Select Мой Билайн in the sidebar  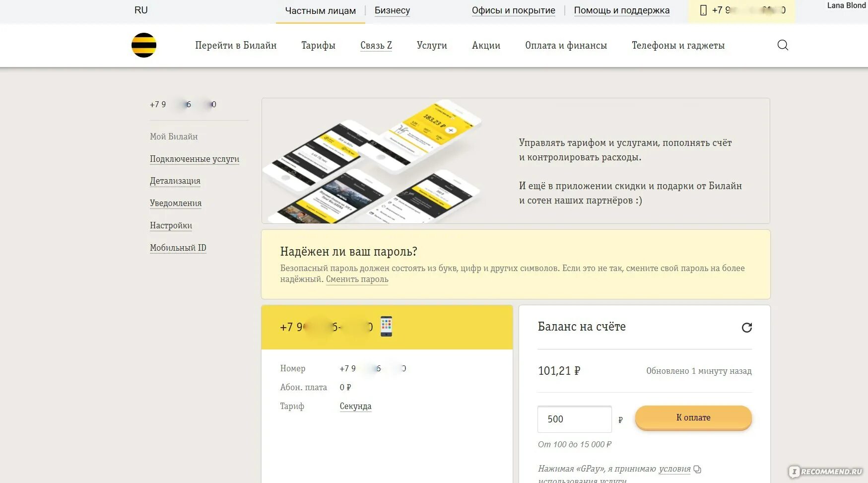click(174, 137)
